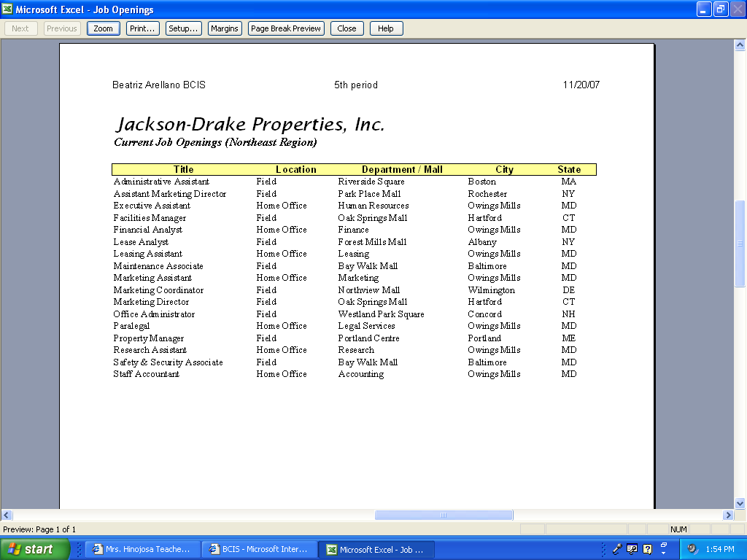This screenshot has width=747, height=560.
Task: Click the 'Wilmington' city cell
Action: coord(492,290)
